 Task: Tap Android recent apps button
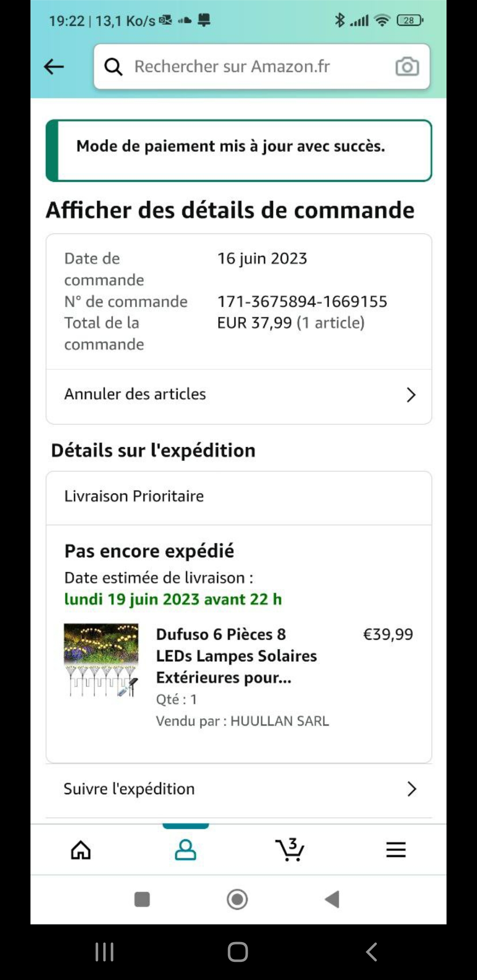(x=105, y=952)
